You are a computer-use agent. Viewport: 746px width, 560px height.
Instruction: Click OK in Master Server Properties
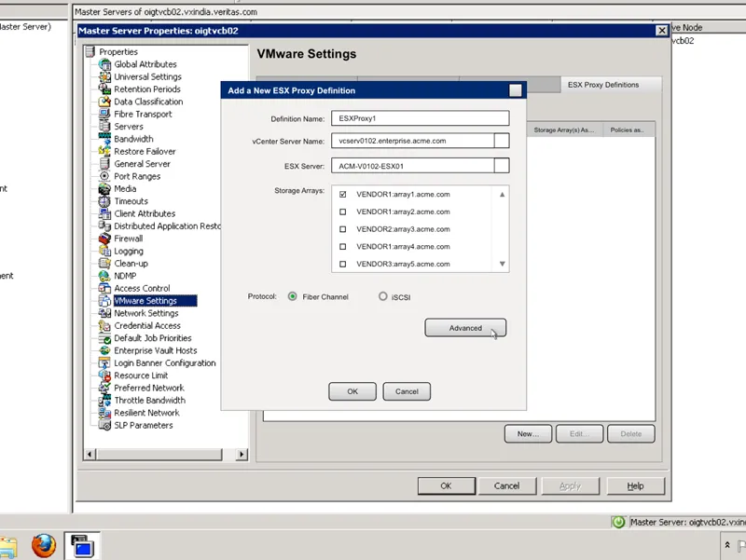[447, 485]
